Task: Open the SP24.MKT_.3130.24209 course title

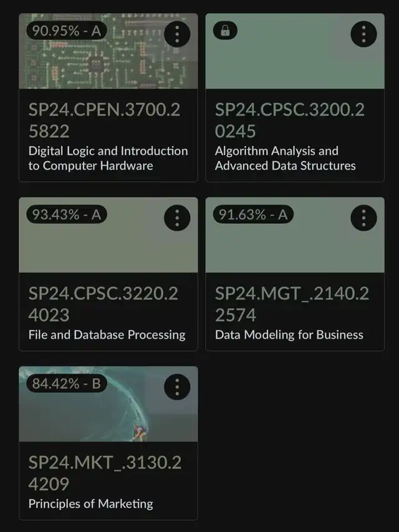Action: click(105, 473)
